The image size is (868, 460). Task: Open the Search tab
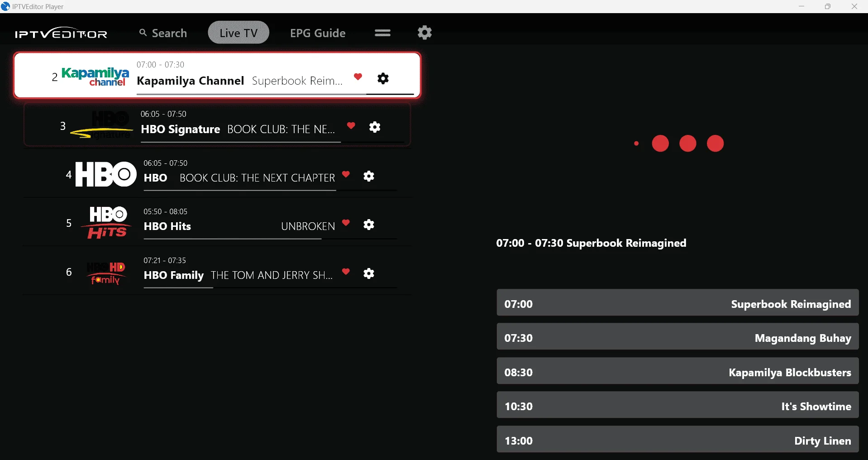click(x=163, y=33)
